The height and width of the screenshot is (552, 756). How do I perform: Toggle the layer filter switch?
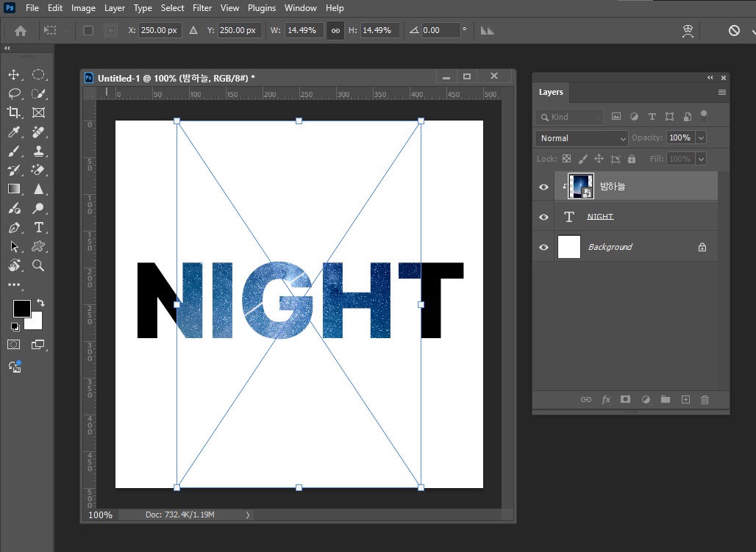704,116
